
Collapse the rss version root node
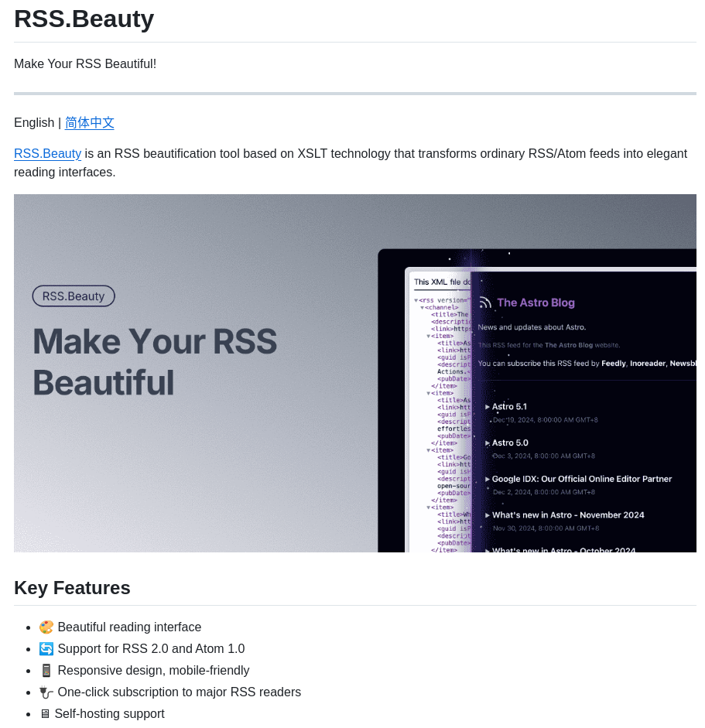click(415, 299)
